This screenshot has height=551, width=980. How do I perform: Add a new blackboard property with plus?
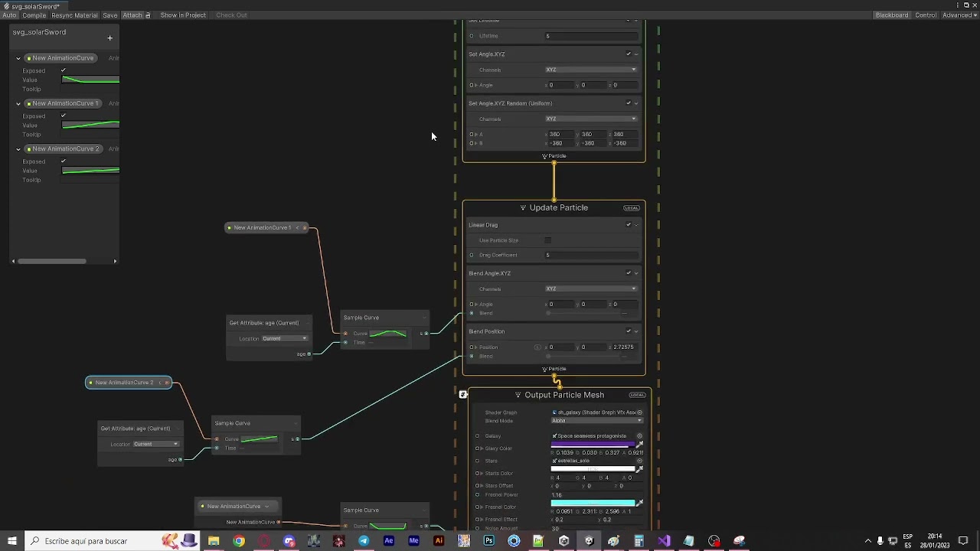coord(109,37)
